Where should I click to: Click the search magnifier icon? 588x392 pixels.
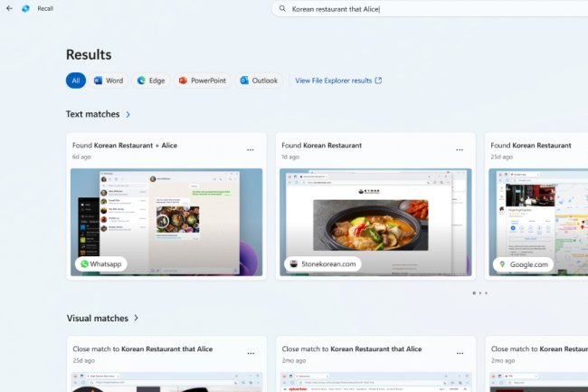[282, 9]
